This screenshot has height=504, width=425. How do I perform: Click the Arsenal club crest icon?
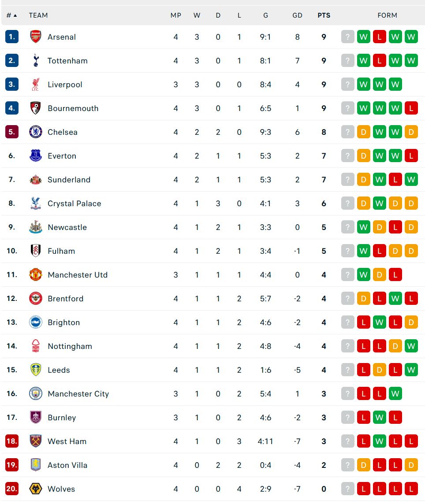point(36,37)
